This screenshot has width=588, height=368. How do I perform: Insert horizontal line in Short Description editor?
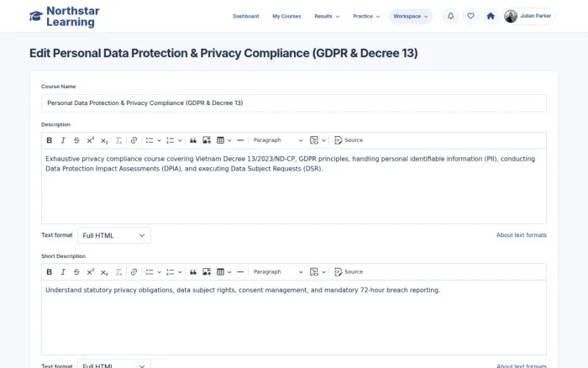(240, 272)
